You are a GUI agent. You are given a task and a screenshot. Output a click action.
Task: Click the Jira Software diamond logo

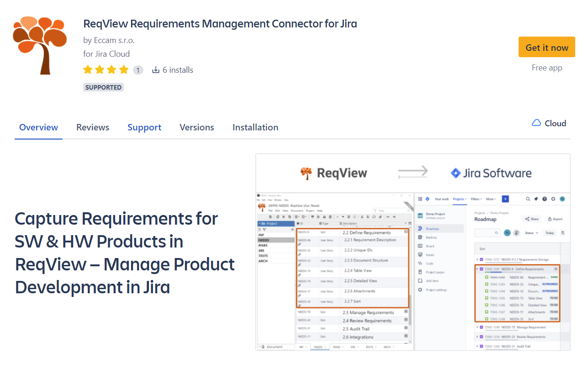[x=455, y=173]
